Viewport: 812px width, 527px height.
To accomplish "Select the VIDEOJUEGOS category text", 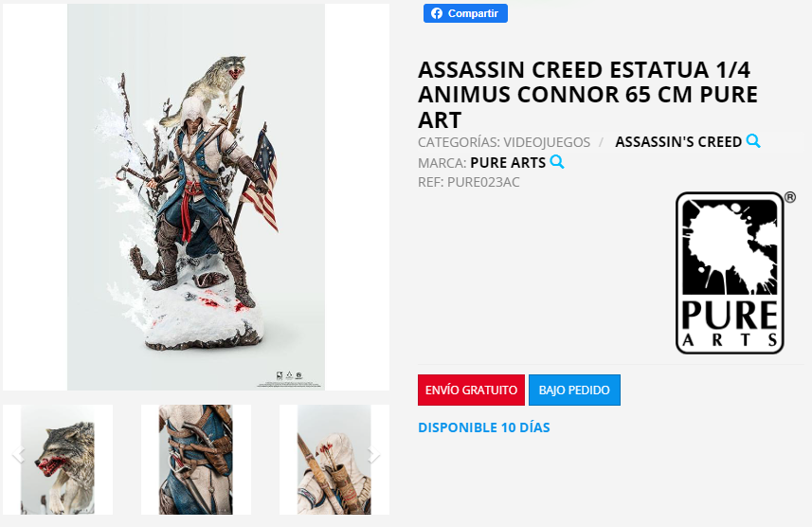I will tap(547, 142).
